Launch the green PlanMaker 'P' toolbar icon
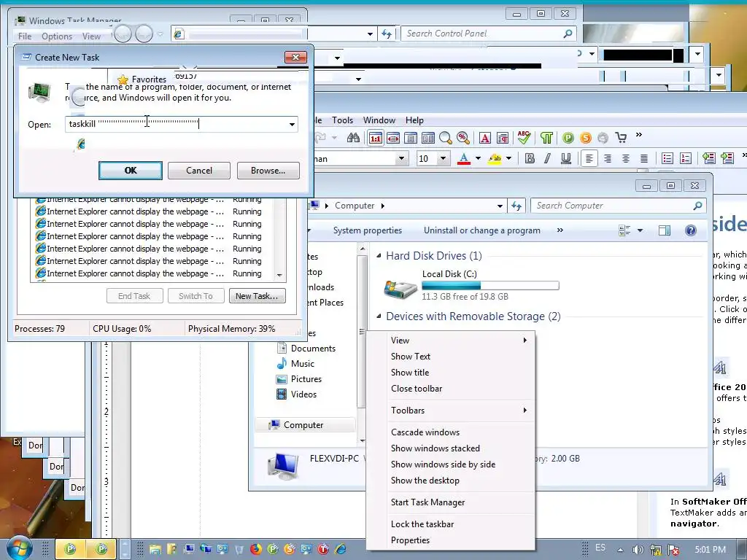This screenshot has width=747, height=560. tap(568, 138)
